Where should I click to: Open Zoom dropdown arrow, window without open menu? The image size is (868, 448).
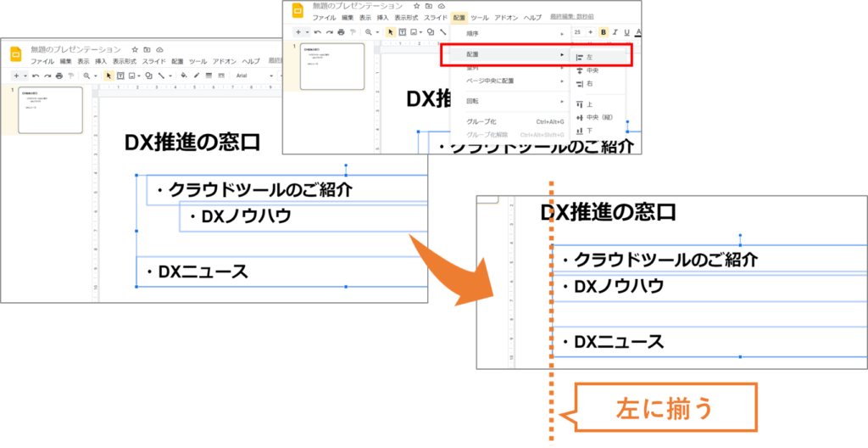pyautogui.click(x=95, y=76)
